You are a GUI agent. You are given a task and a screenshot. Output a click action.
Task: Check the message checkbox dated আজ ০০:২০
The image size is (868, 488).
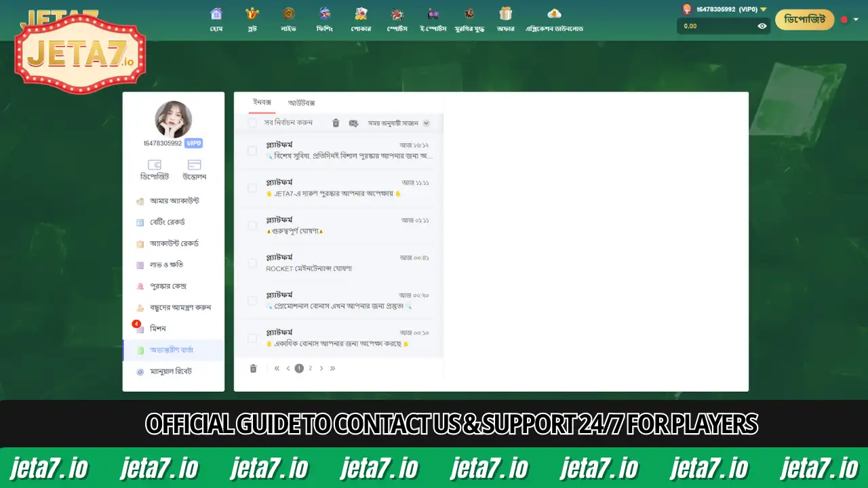(252, 300)
